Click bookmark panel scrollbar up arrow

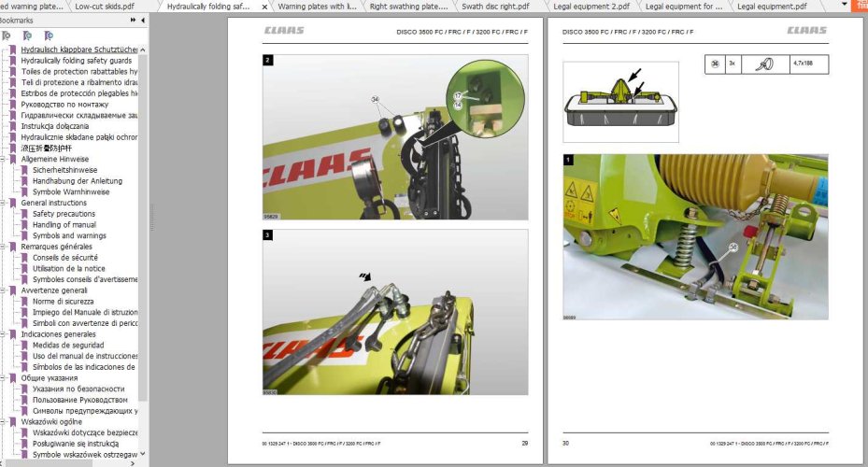143,50
